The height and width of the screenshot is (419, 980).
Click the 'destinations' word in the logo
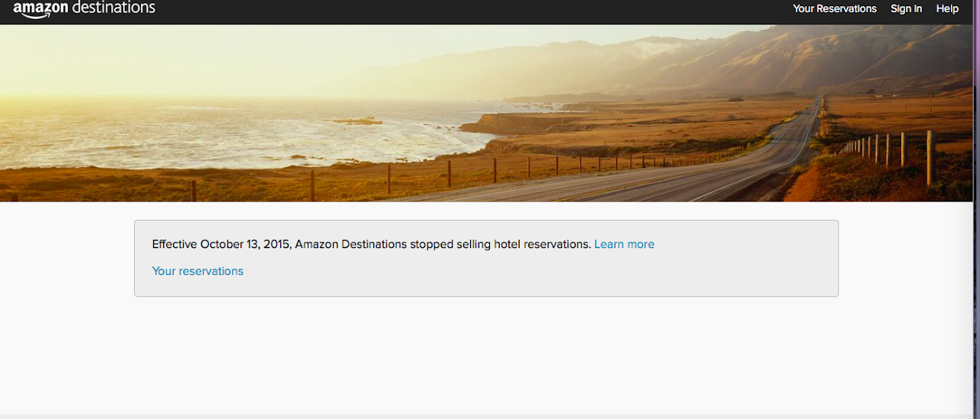pos(115,8)
